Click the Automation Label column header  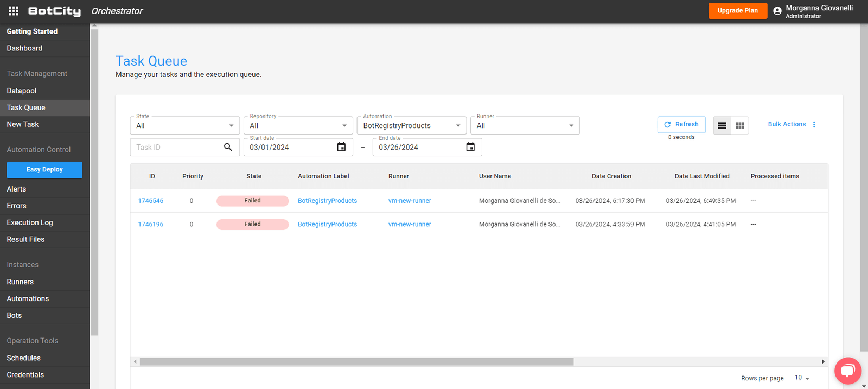click(323, 176)
